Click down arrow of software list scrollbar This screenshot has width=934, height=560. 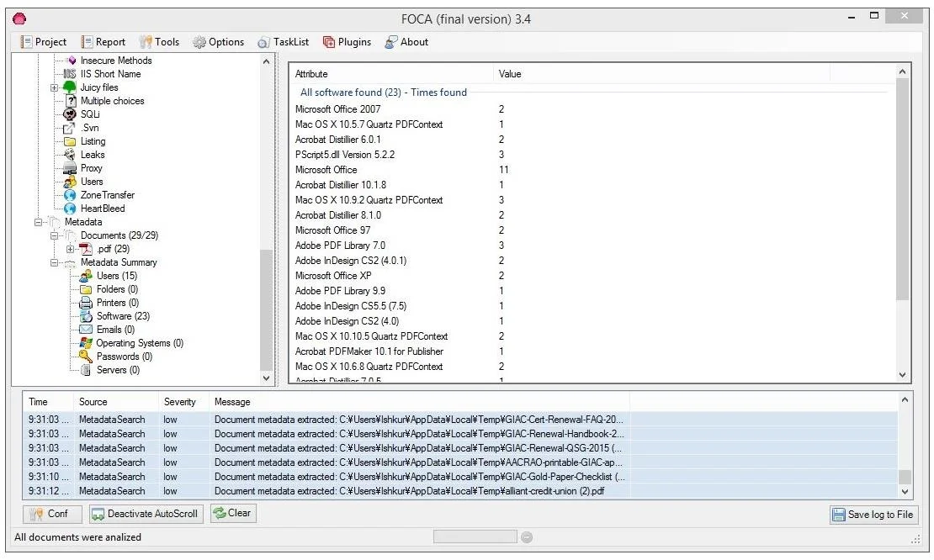pos(902,375)
